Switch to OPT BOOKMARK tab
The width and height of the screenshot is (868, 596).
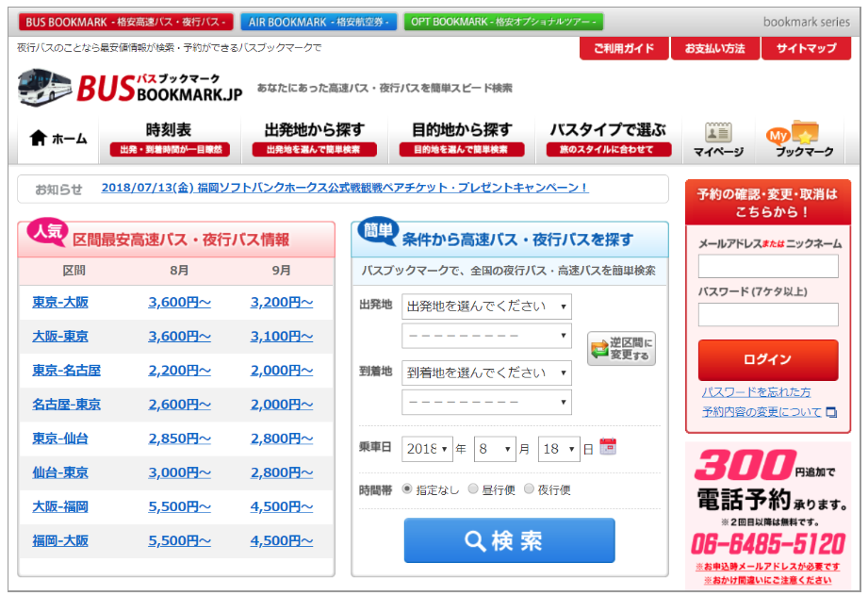click(503, 22)
